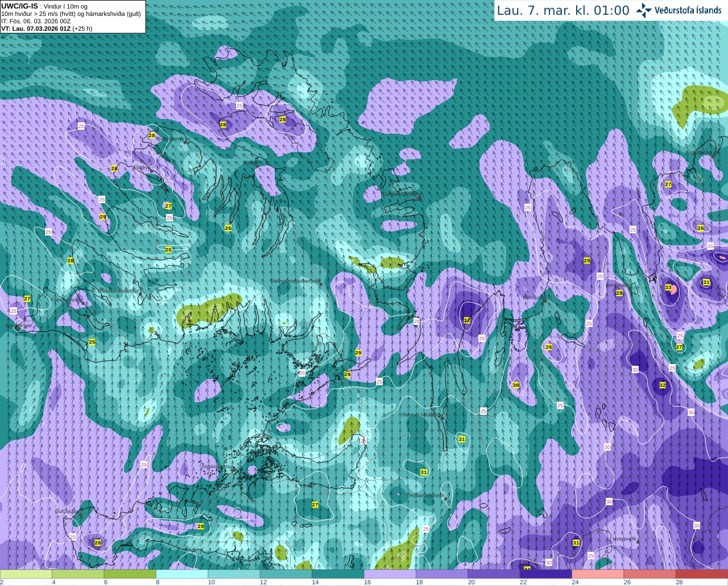Select the 26–28 m/s salmon legend swatch
This screenshot has width=728, height=586.
[x=650, y=574]
